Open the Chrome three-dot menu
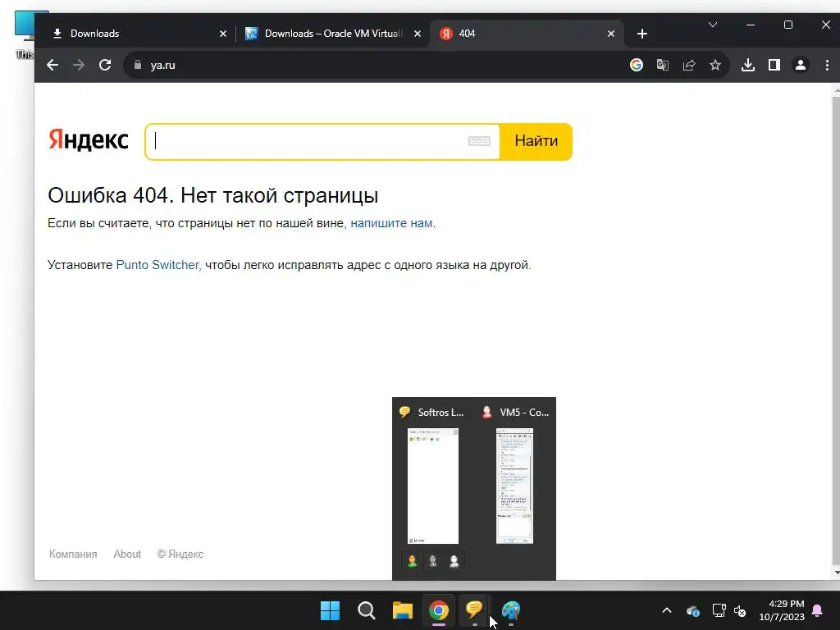Screen dimensions: 840x630 827,66
